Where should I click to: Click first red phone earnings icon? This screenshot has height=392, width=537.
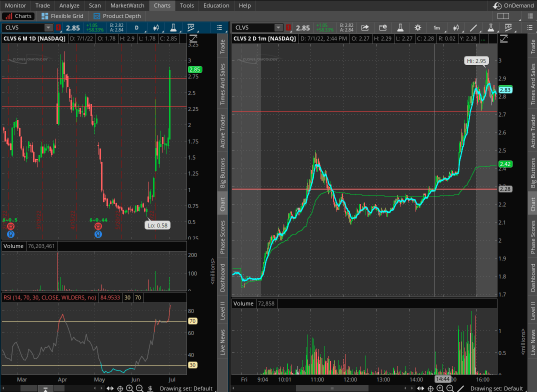10,226
